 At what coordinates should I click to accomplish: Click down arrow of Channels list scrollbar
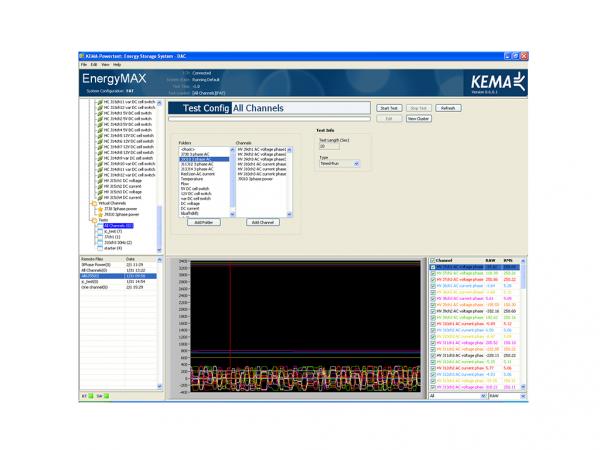[289, 214]
